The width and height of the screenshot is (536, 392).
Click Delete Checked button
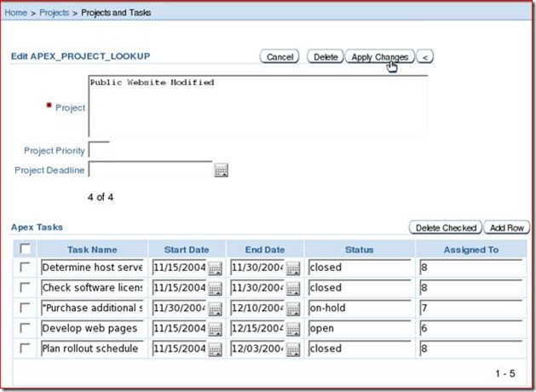click(x=446, y=228)
